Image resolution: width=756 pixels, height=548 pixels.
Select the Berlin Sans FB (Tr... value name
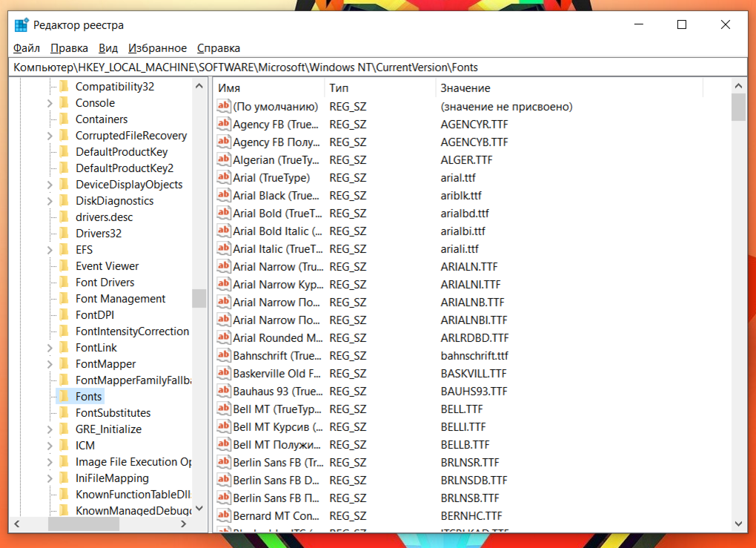pos(278,462)
